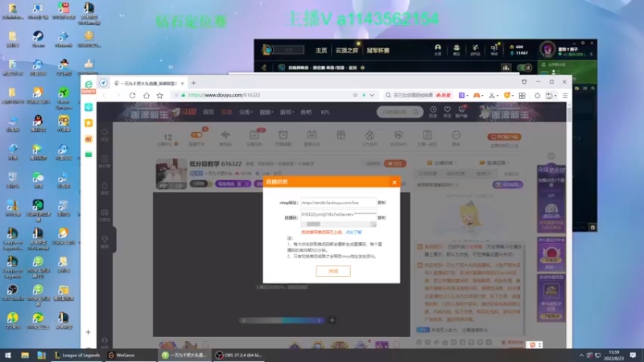This screenshot has width=644, height=362.
Task: Click the orange 关注 follow button
Action: point(394,163)
